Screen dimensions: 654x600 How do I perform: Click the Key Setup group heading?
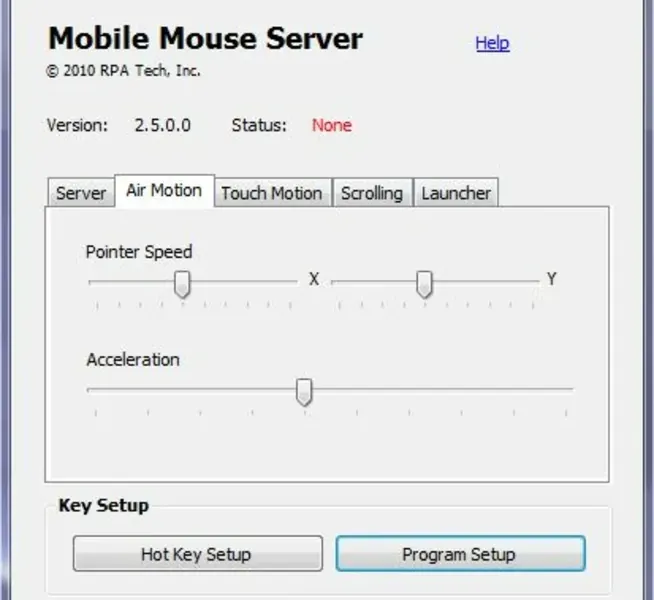pos(103,505)
